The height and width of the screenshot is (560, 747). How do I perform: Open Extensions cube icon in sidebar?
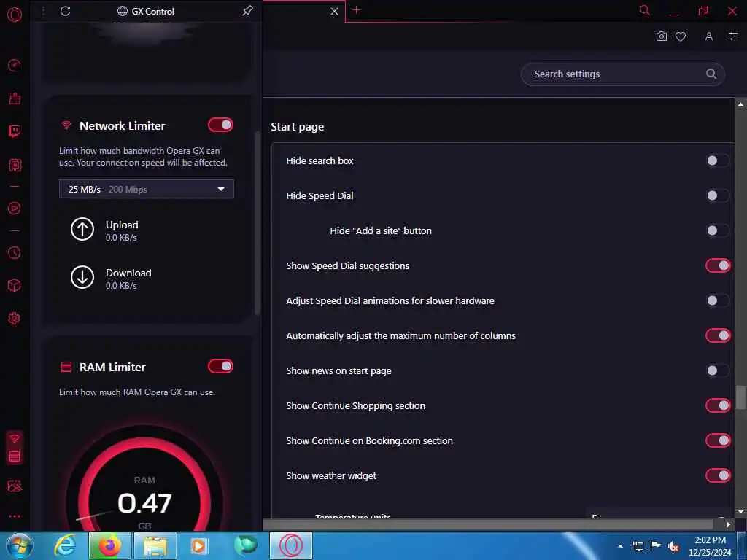pyautogui.click(x=15, y=285)
